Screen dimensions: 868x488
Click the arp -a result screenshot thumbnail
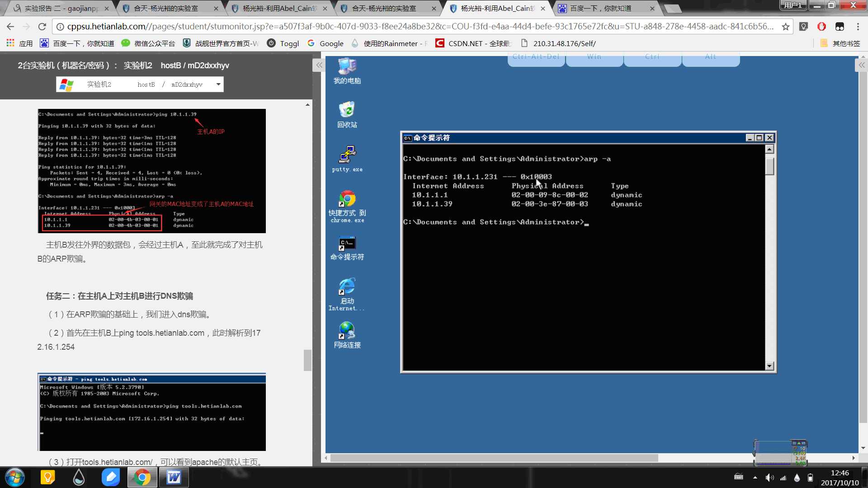click(x=152, y=171)
